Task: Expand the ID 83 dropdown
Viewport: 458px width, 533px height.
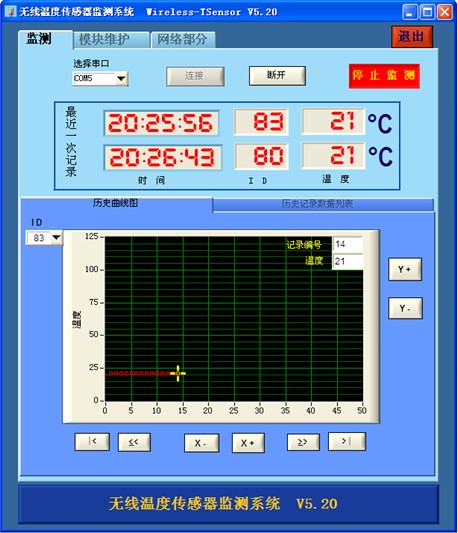Action: (x=56, y=238)
